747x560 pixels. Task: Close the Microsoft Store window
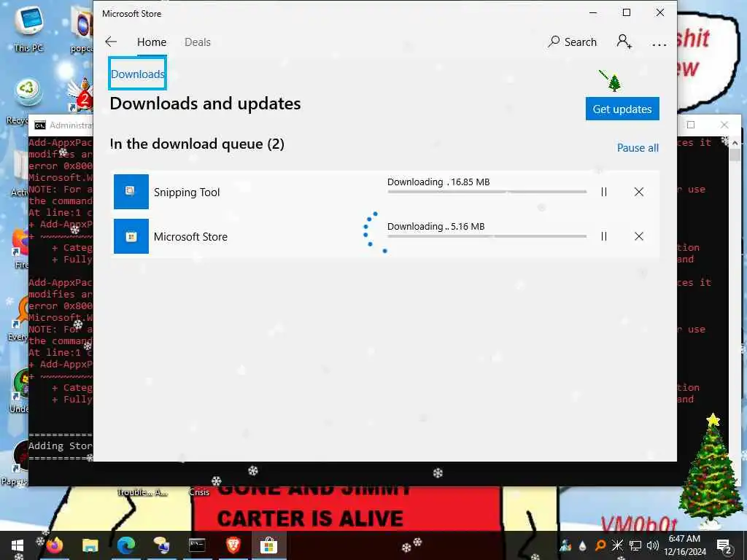pos(659,13)
